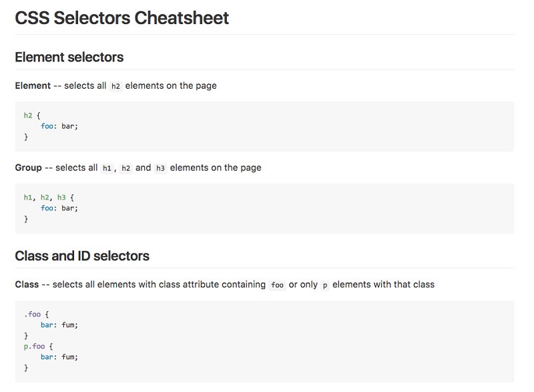The height and width of the screenshot is (392, 534).
Task: Click the bold Class label
Action: click(x=27, y=284)
